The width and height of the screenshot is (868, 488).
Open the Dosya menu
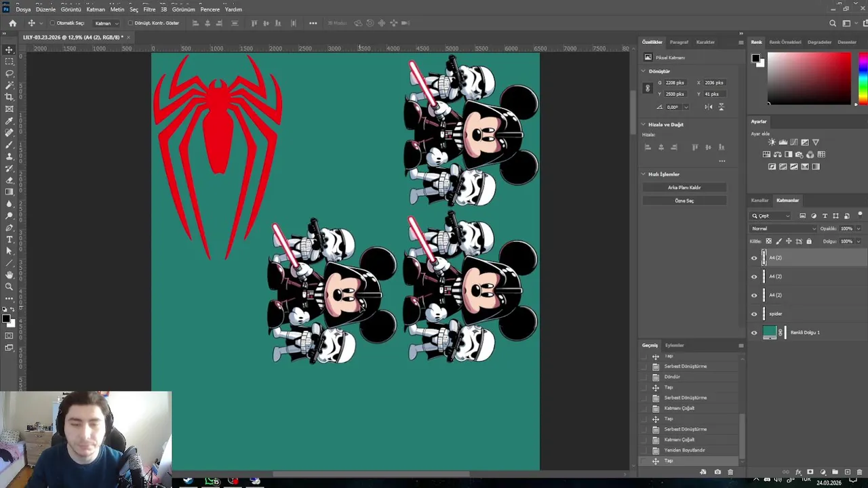23,9
